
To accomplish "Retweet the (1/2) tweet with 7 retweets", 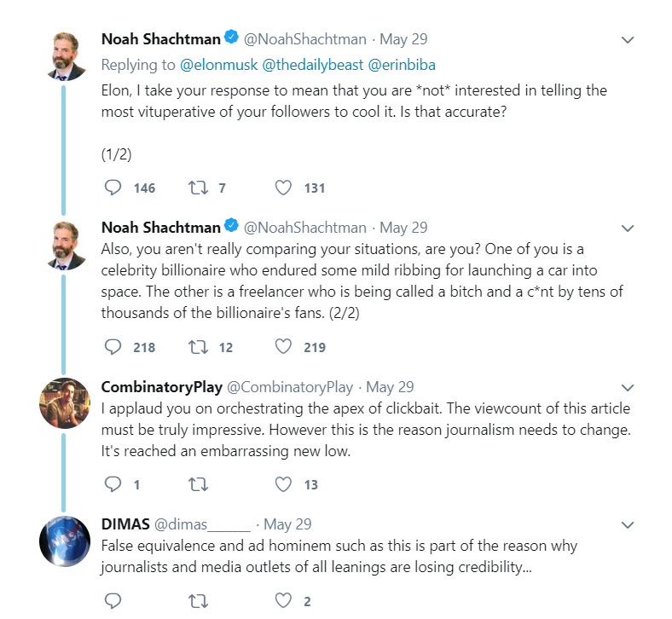I will pyautogui.click(x=198, y=188).
